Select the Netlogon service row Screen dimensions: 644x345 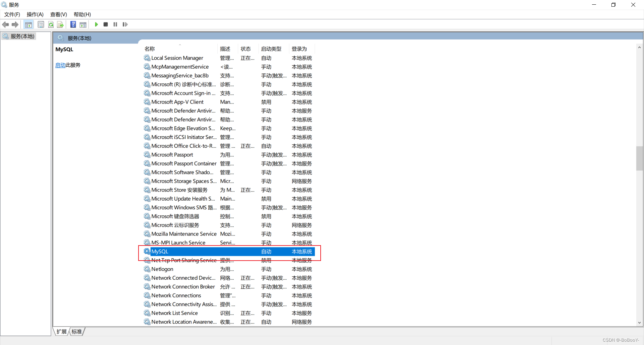tap(162, 269)
